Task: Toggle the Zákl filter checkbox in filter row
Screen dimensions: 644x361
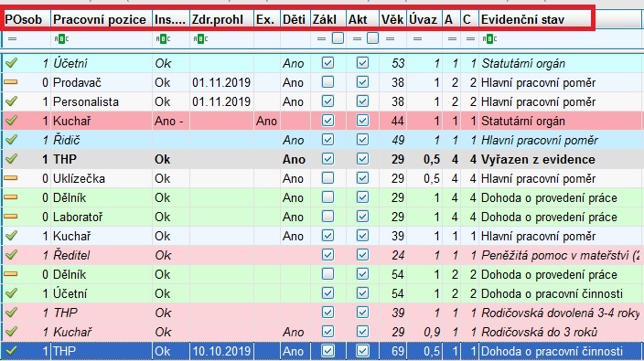Action: (338, 38)
